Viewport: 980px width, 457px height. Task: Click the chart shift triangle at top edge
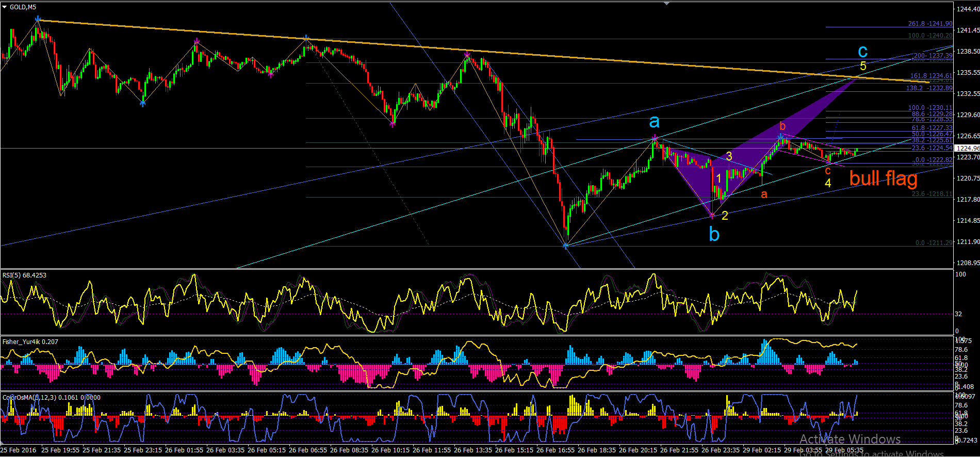[x=667, y=4]
